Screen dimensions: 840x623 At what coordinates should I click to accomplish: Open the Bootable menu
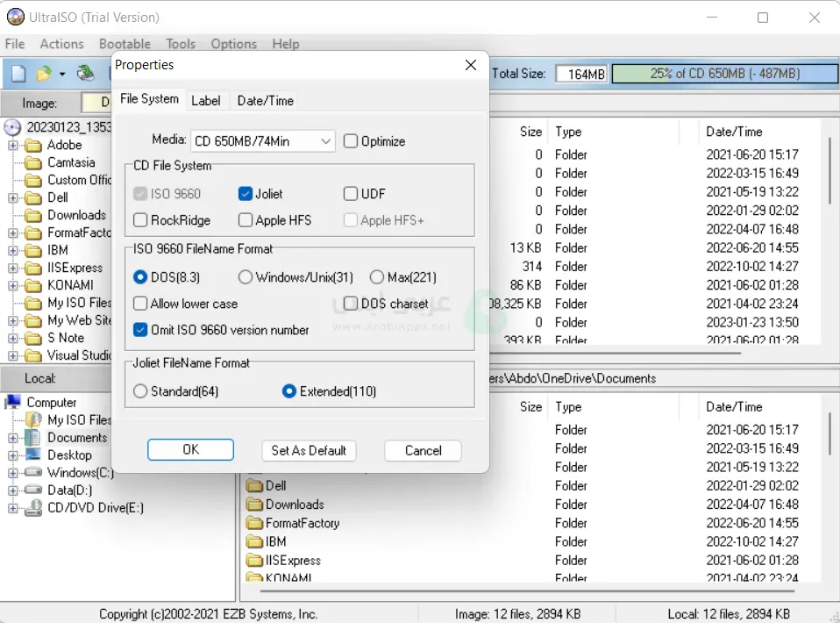tap(125, 44)
